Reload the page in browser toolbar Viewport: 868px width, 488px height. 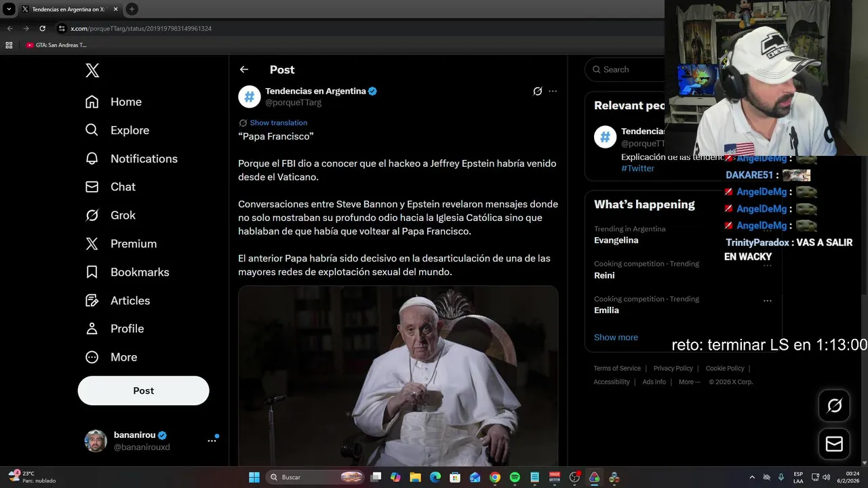(x=42, y=28)
